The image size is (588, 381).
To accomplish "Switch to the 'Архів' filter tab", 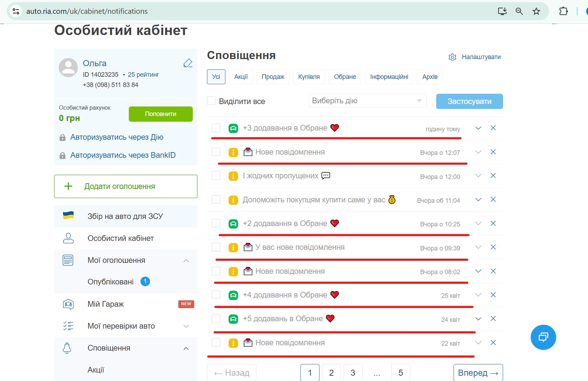I will (430, 77).
